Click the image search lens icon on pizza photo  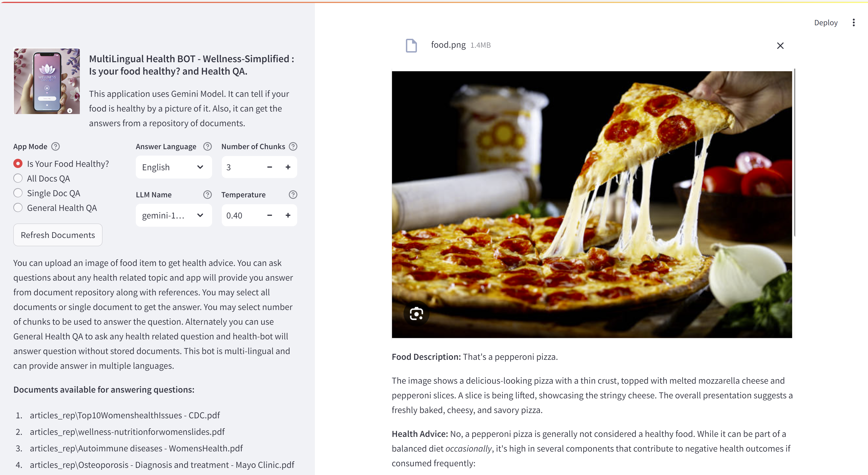(x=416, y=314)
